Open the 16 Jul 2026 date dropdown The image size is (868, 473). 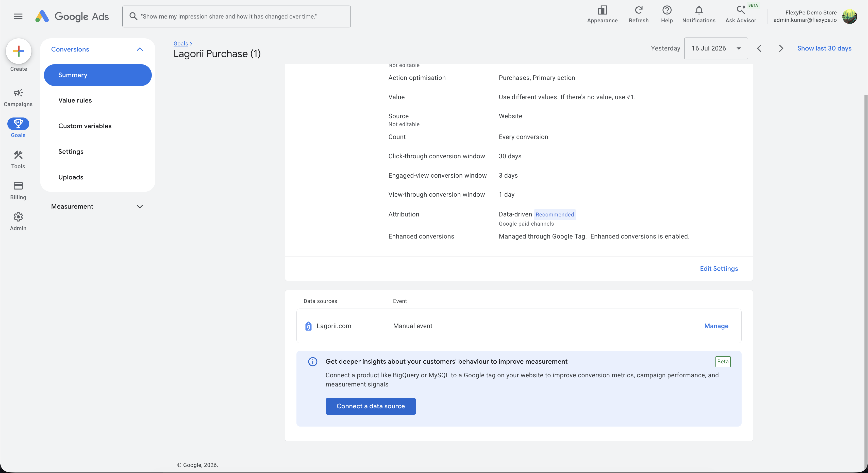pos(716,48)
